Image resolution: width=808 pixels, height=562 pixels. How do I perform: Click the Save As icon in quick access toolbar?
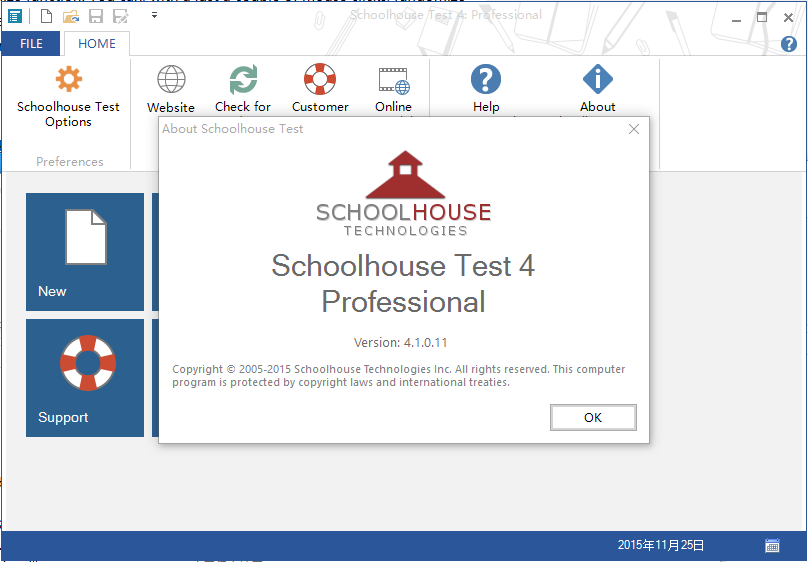[120, 16]
